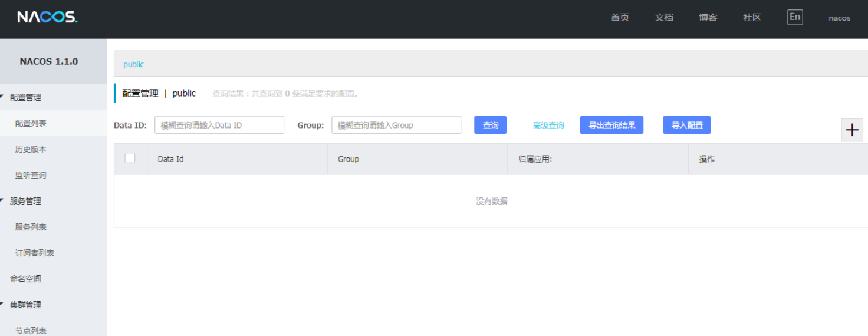This screenshot has width=868, height=336.
Task: Focus the Data ID search field
Action: [x=219, y=125]
